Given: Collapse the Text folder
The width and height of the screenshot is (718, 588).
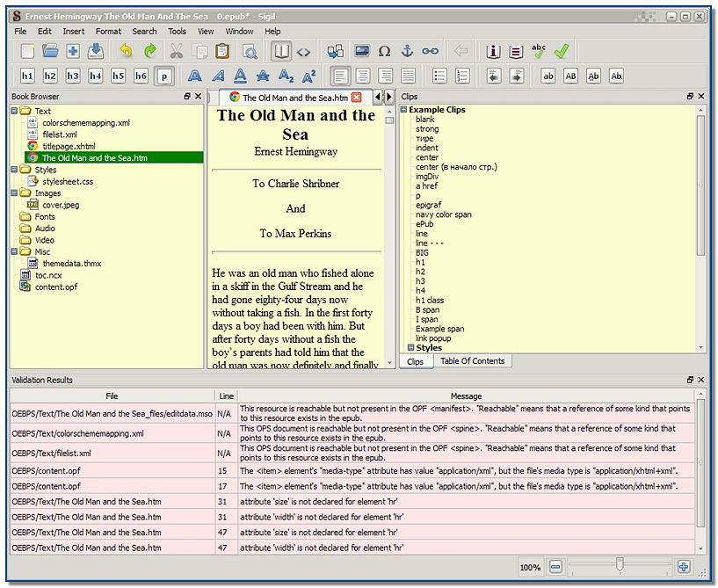Looking at the screenshot, I should pos(14,111).
